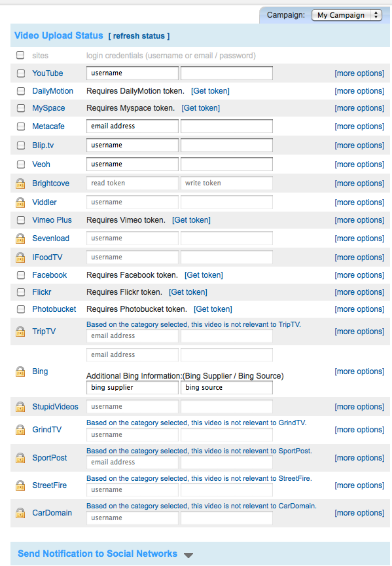
Task: Focus Brightcove write token field
Action: pos(226,183)
